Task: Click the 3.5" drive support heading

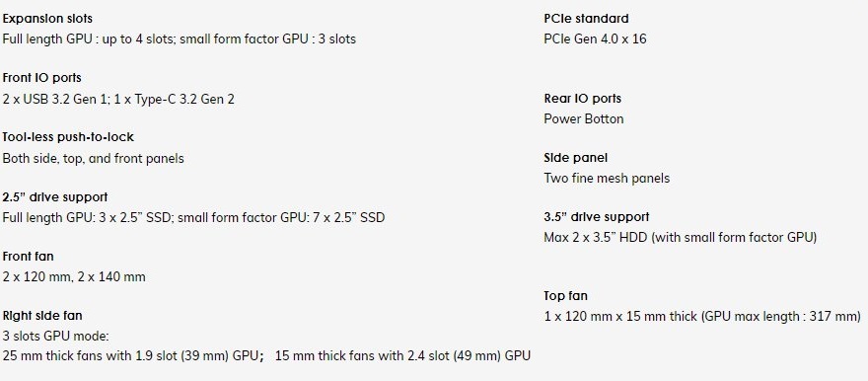Action: point(596,217)
